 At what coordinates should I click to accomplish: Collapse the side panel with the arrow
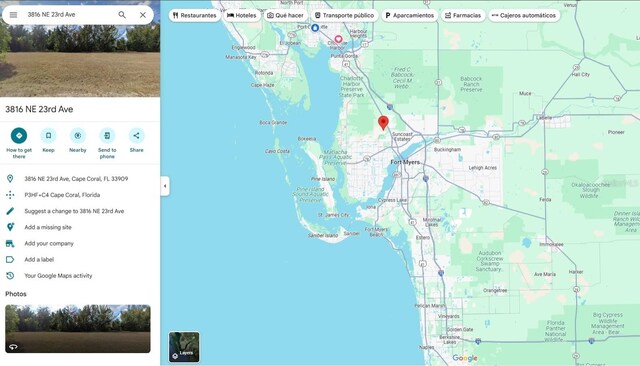[x=165, y=186]
